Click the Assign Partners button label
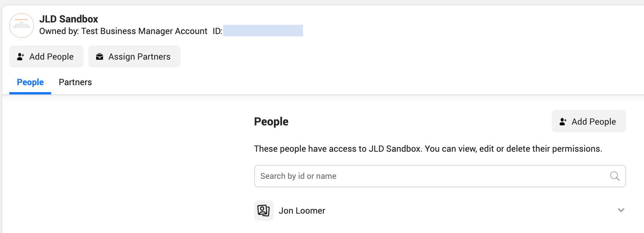 click(x=139, y=57)
